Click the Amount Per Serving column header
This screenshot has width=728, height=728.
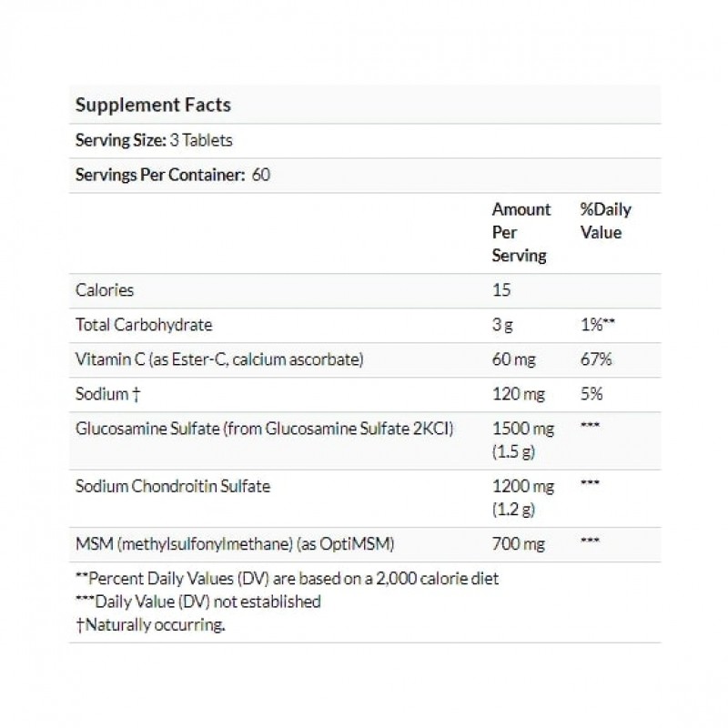[x=521, y=233]
